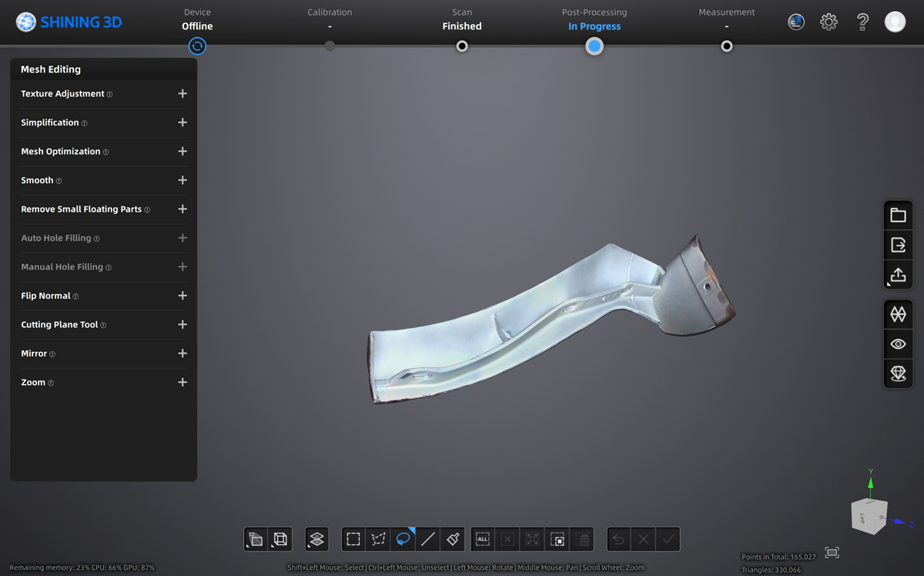Click the undo arrow in bottom toolbar
The height and width of the screenshot is (576, 924).
(618, 539)
